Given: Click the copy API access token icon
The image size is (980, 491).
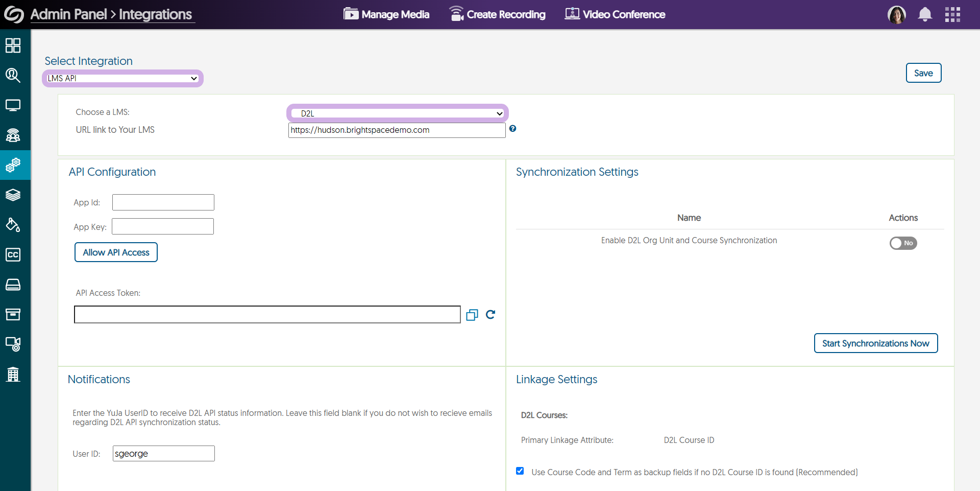Looking at the screenshot, I should [x=472, y=315].
